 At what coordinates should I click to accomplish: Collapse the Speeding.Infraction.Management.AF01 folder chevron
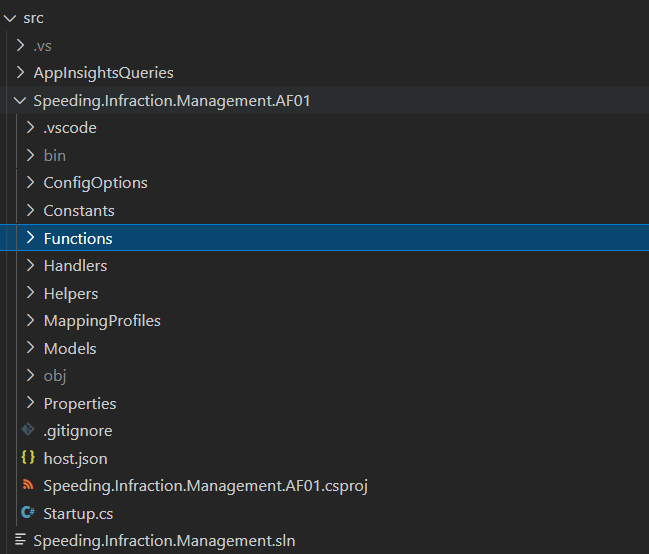20,100
